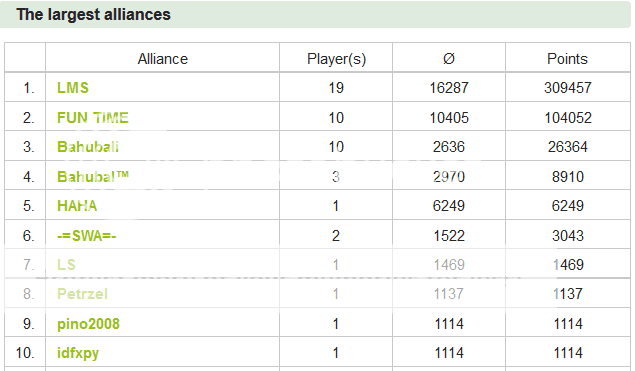Click the Ø average column header
This screenshot has height=371, width=635.
coord(449,59)
